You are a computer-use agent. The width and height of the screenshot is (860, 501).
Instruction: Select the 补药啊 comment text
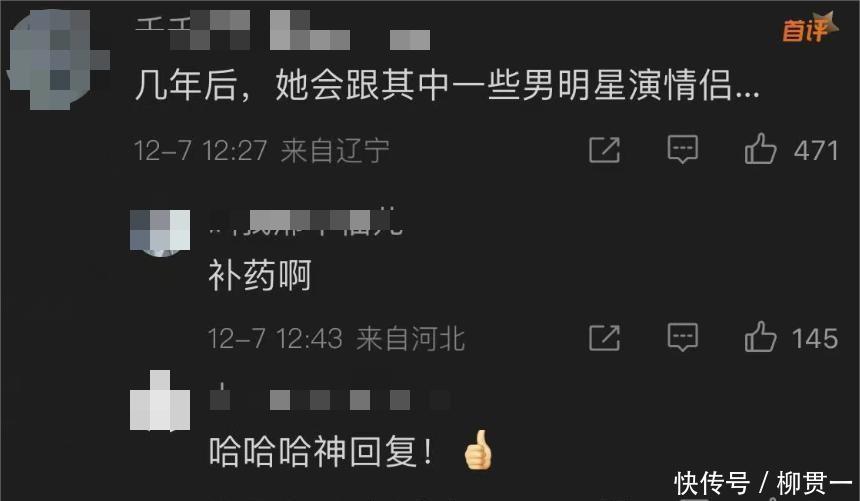tap(260, 275)
